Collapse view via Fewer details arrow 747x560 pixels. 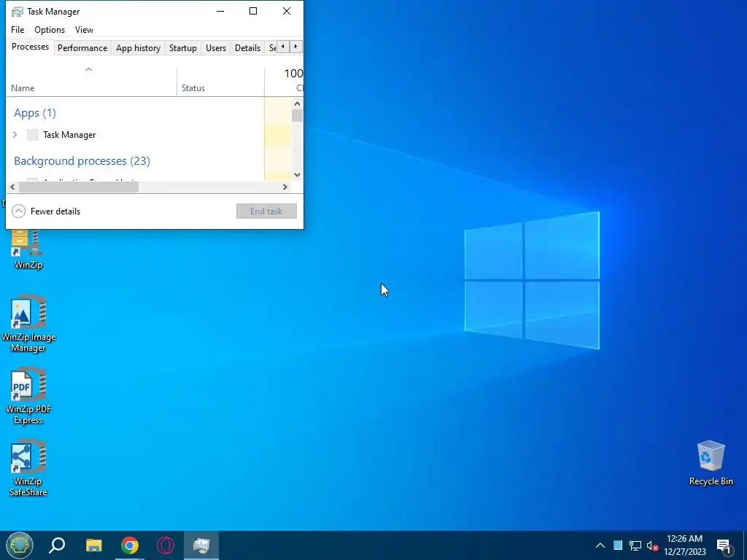(x=18, y=211)
